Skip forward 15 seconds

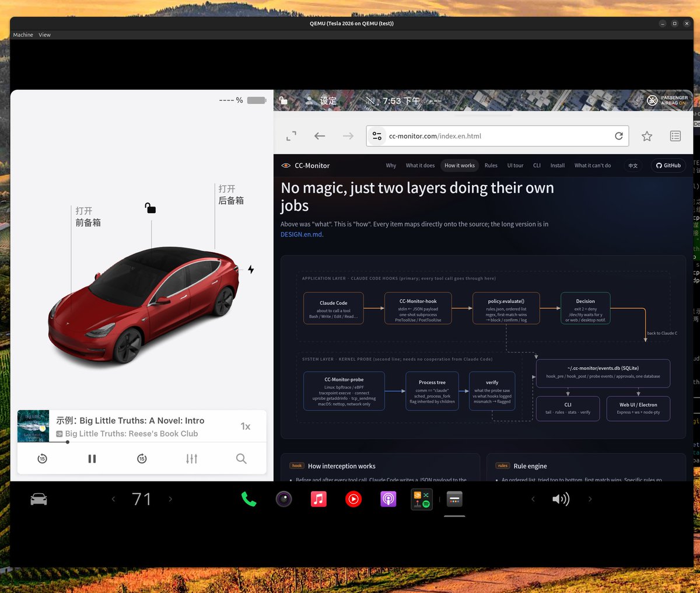142,459
